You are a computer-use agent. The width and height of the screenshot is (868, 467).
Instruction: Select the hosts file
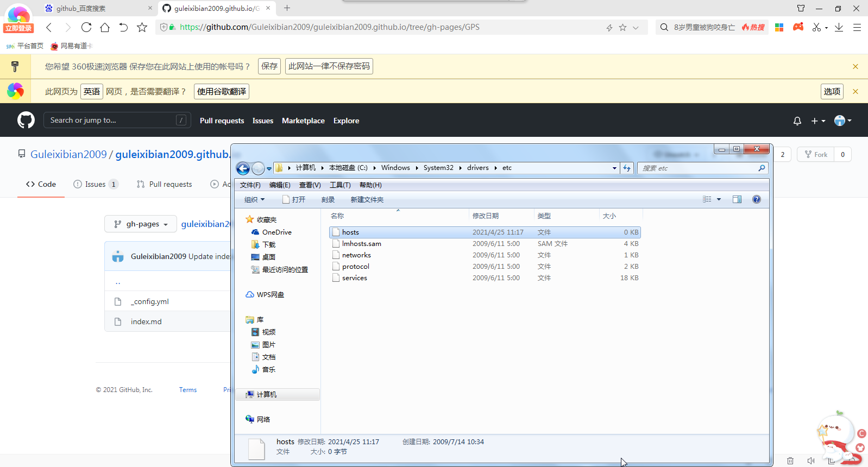485,232
